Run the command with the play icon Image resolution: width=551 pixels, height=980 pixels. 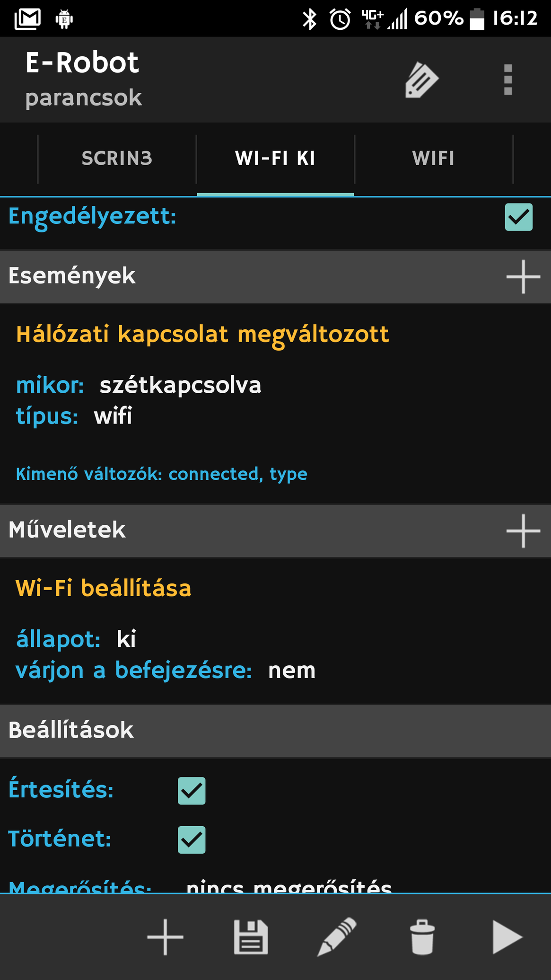[507, 936]
